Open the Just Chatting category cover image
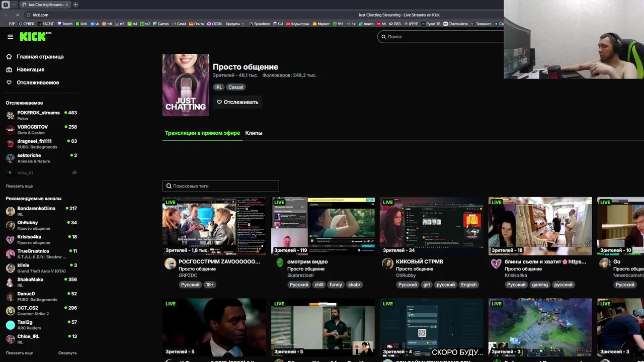This screenshot has width=644, height=362. coord(186,85)
